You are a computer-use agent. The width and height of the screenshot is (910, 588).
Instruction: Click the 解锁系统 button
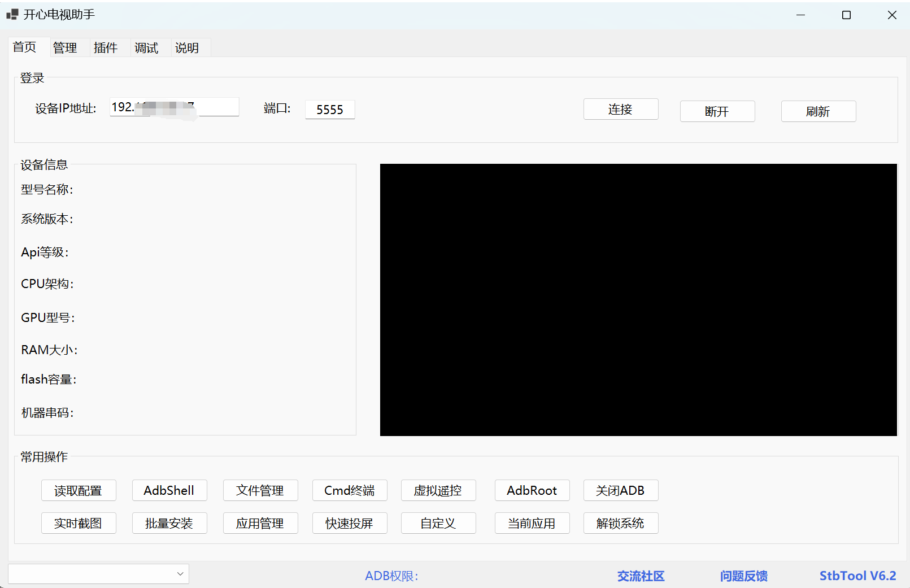click(621, 523)
